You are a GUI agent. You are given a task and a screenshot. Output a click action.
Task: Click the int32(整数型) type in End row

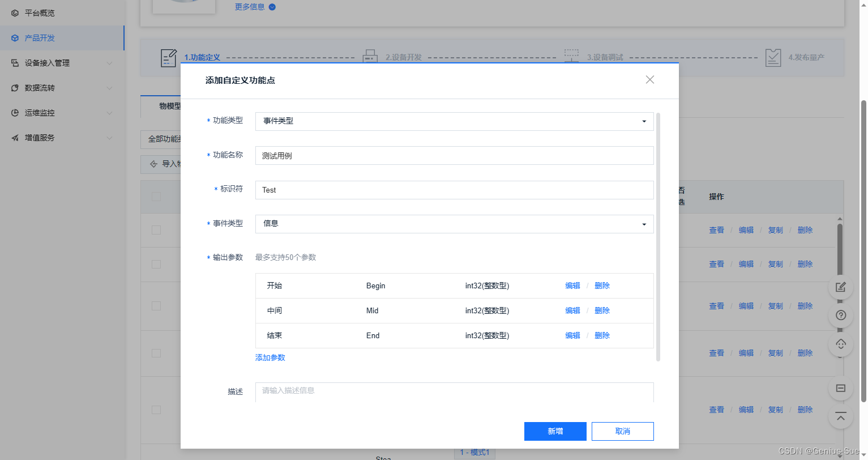[487, 335]
